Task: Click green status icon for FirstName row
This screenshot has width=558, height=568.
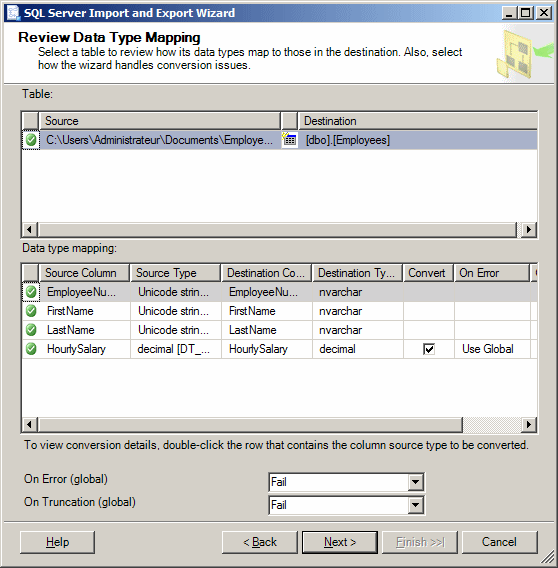Action: 31,311
